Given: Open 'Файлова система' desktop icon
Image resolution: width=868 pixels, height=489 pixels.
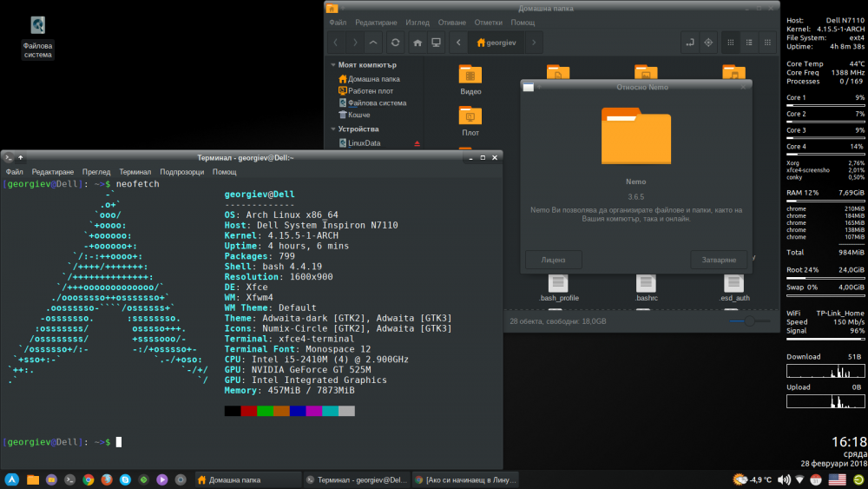Looking at the screenshot, I should 37,36.
